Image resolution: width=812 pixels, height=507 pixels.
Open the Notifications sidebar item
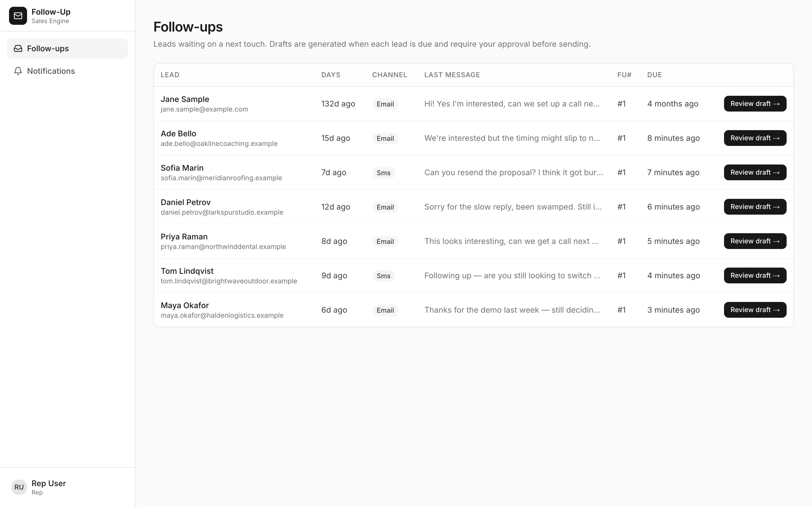tap(67, 71)
